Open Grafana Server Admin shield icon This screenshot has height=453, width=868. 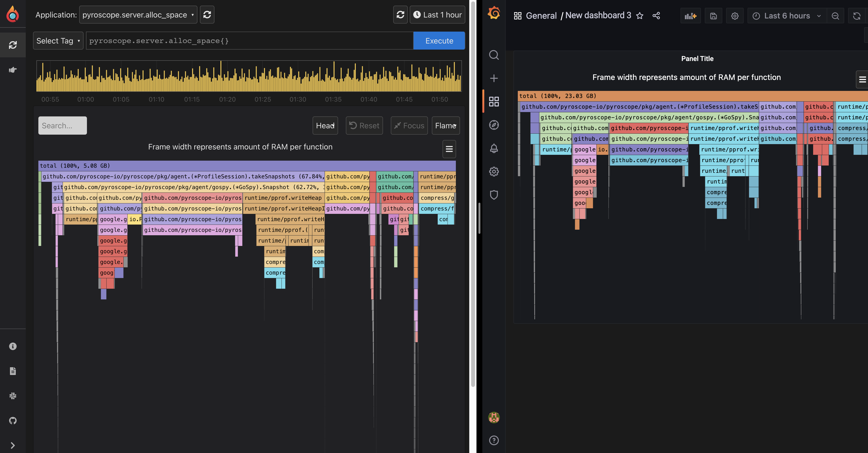[494, 195]
